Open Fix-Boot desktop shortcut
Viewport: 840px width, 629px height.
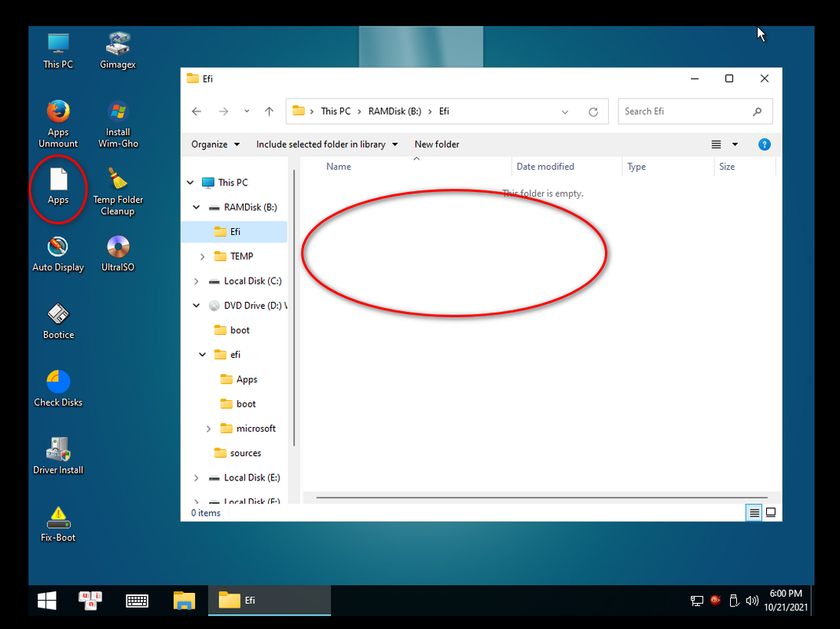point(58,524)
